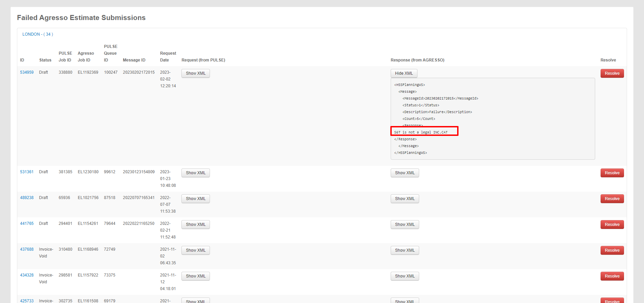Click Resolve on the 441765 row
The image size is (644, 303).
[x=612, y=225]
